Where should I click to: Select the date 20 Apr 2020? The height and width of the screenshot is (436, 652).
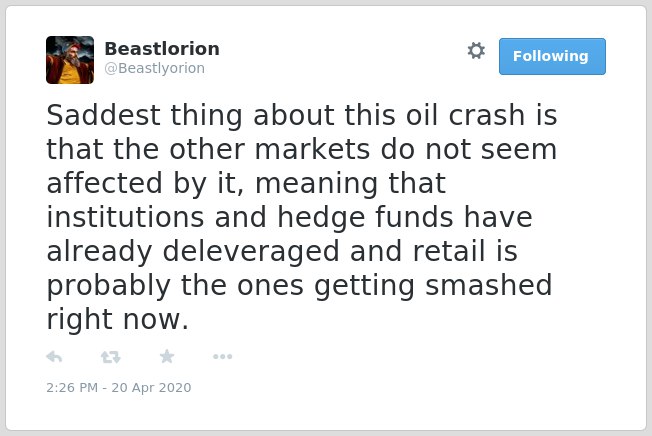pos(151,387)
